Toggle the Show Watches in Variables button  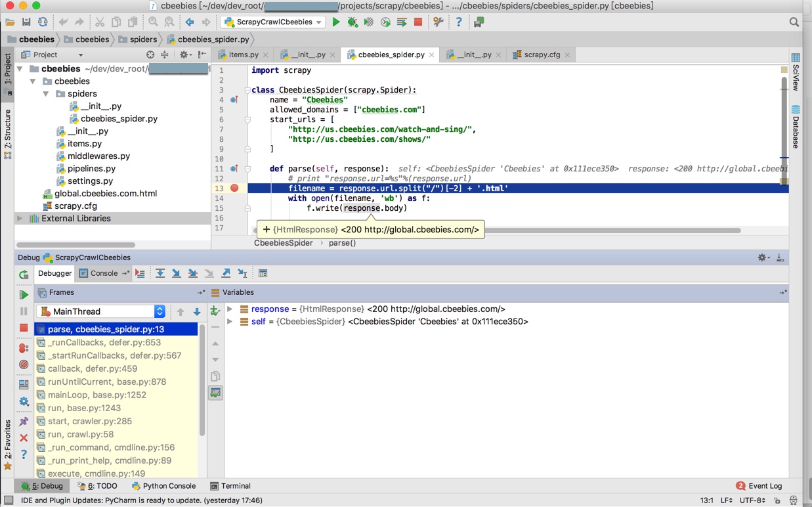tap(215, 393)
